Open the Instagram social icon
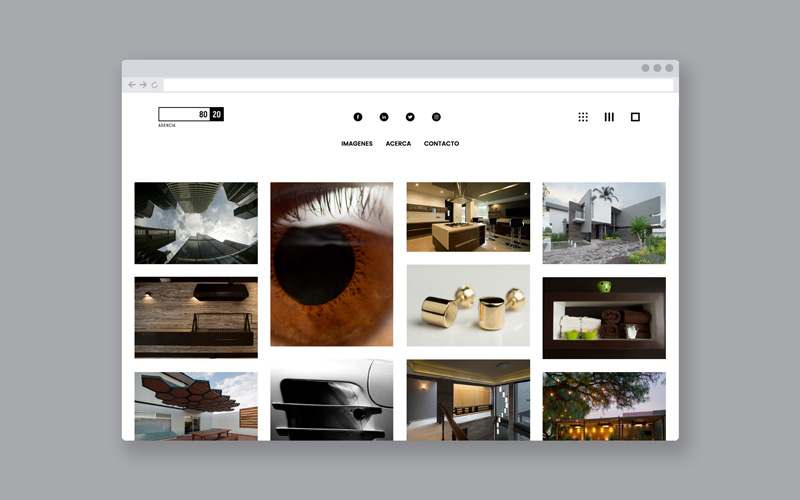 click(x=436, y=117)
